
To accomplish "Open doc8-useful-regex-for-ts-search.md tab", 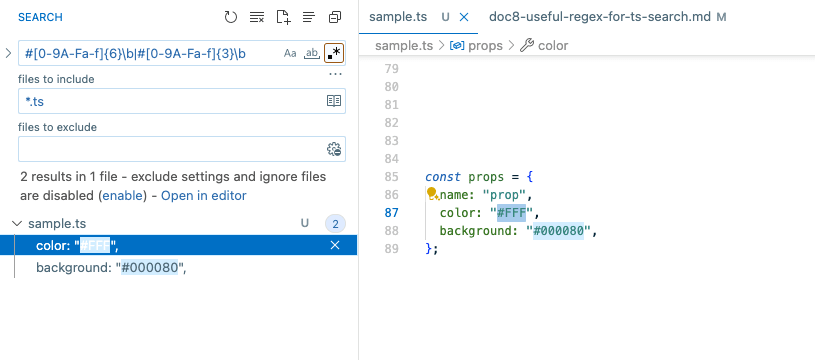I will pos(599,17).
